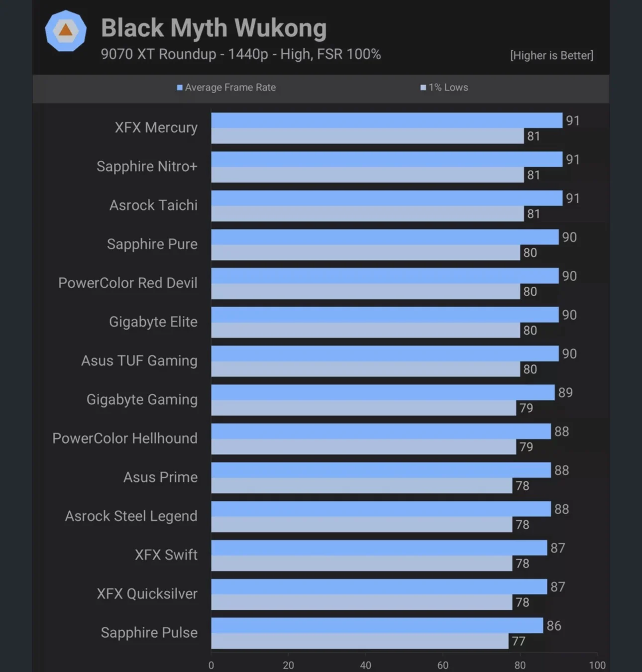The width and height of the screenshot is (642, 672).
Task: Click the 9070 XT Roundup subtitle text
Action: (x=240, y=54)
